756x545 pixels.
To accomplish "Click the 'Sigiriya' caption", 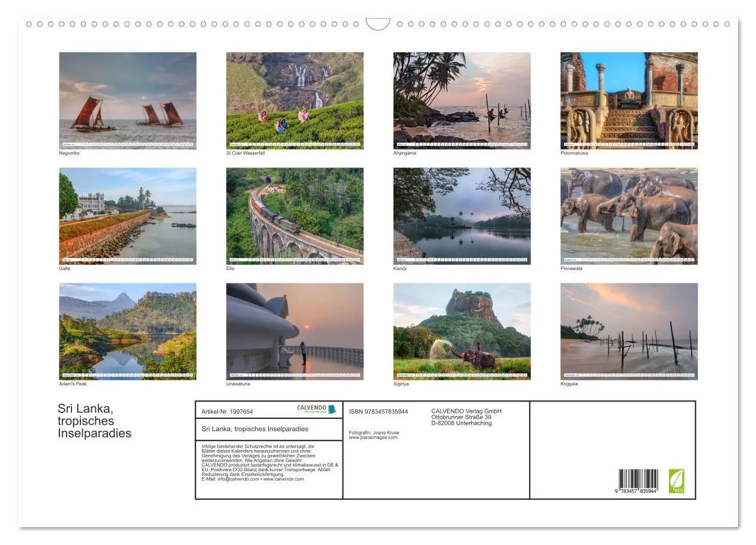I will click(401, 384).
